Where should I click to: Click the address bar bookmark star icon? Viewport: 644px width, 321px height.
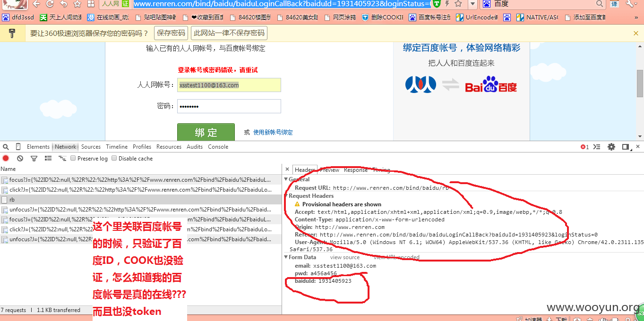458,4
